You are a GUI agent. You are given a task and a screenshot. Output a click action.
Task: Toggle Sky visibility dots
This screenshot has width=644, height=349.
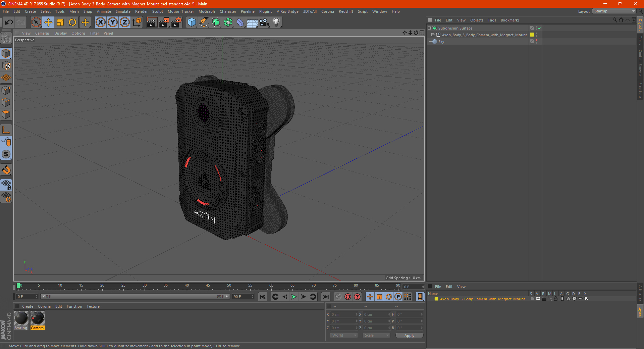(536, 41)
